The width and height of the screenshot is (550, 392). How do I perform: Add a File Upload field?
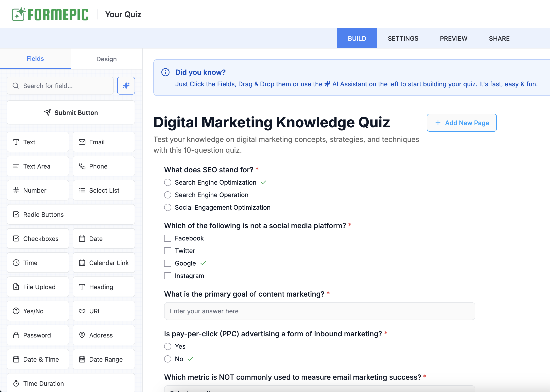(38, 287)
